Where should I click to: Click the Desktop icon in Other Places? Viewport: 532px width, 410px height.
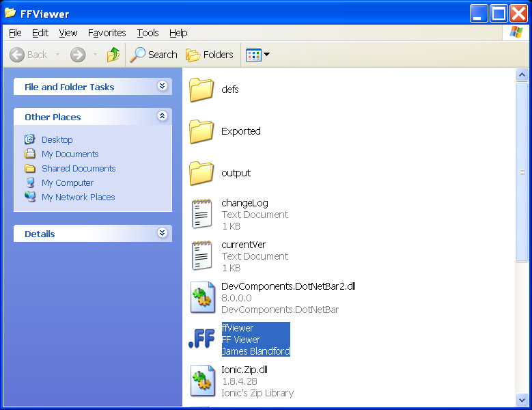tap(30, 139)
